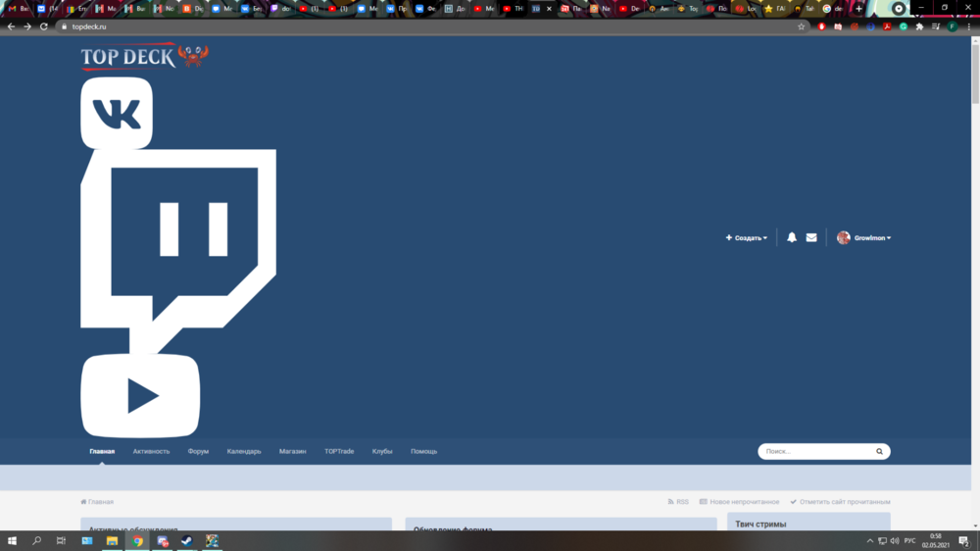Viewport: 980px width, 551px height.
Task: Expand the Создать dropdown
Action: tap(746, 237)
